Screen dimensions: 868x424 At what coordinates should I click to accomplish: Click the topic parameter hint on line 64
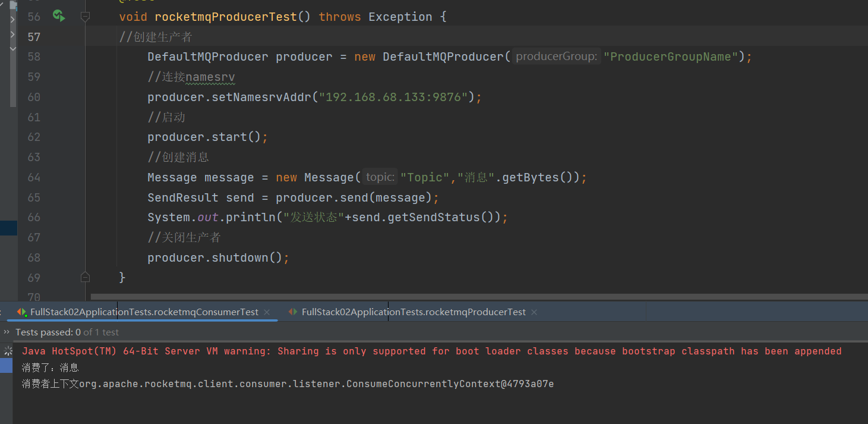coord(380,177)
